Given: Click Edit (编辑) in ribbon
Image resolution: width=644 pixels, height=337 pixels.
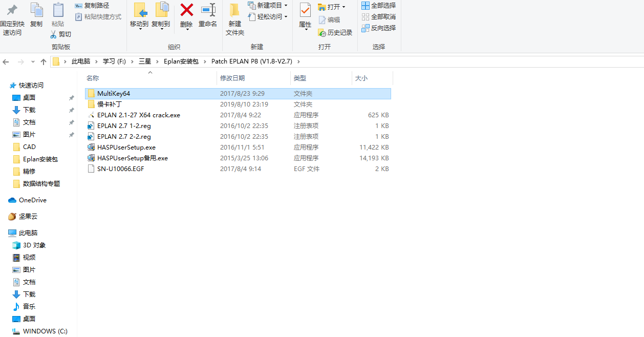Looking at the screenshot, I should [329, 19].
